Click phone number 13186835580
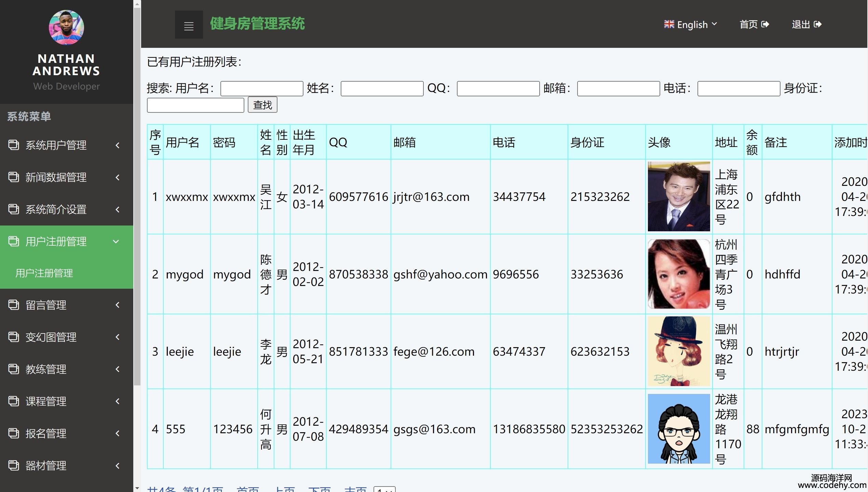This screenshot has width=868, height=492. point(529,429)
